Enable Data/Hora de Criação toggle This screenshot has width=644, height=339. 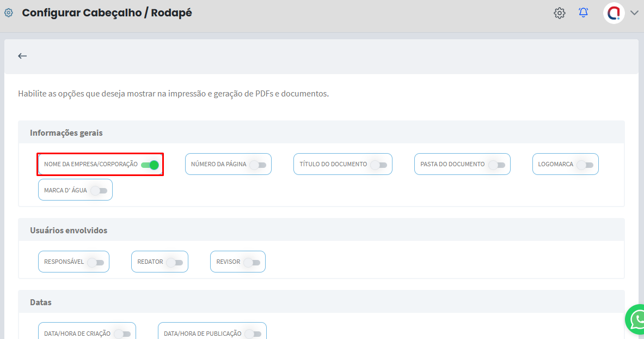coord(122,334)
